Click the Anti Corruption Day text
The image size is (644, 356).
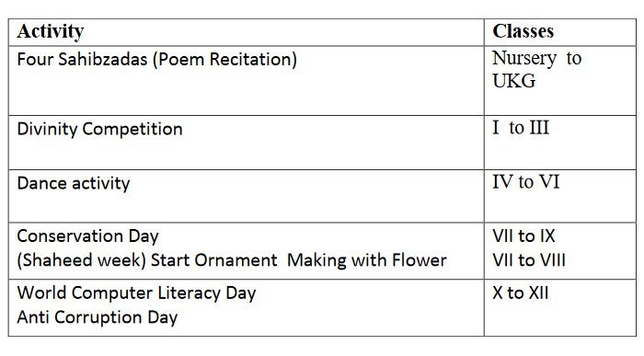(x=97, y=317)
